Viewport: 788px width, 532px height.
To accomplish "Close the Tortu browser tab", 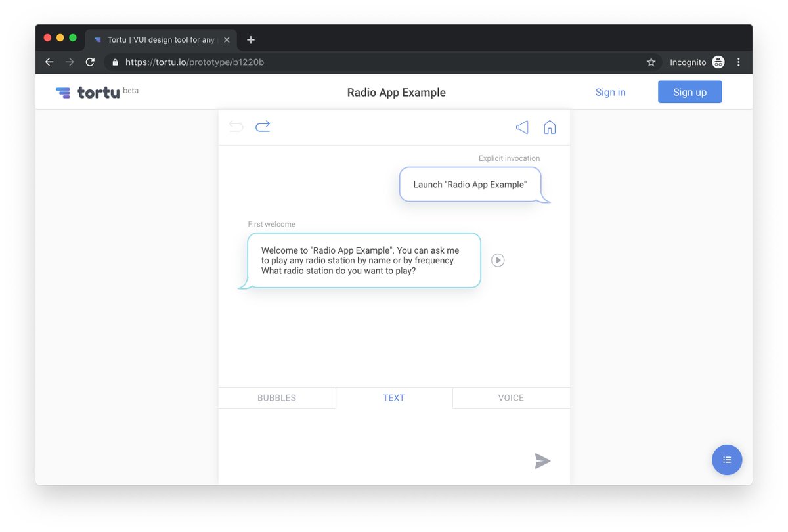I will point(227,40).
